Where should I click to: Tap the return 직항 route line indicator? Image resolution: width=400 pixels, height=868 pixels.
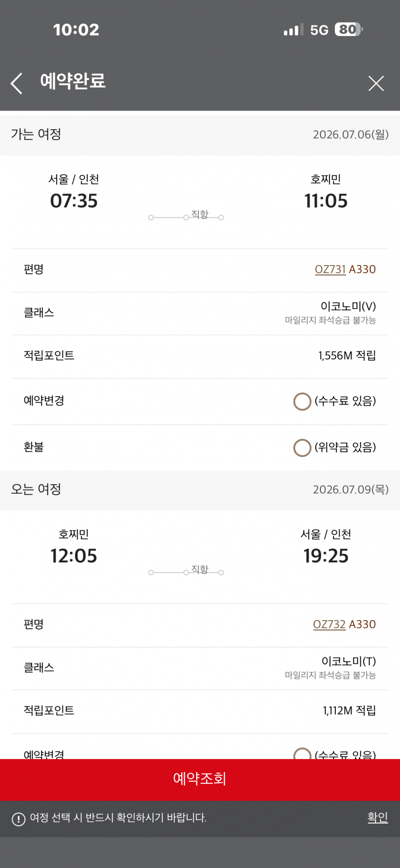[186, 572]
